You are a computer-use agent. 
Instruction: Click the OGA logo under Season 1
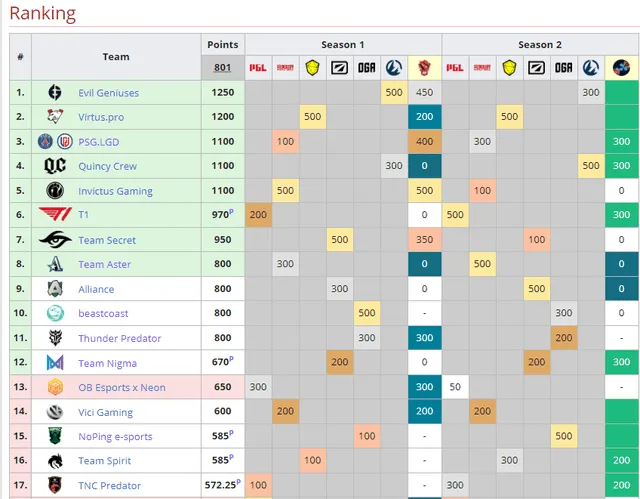[367, 68]
